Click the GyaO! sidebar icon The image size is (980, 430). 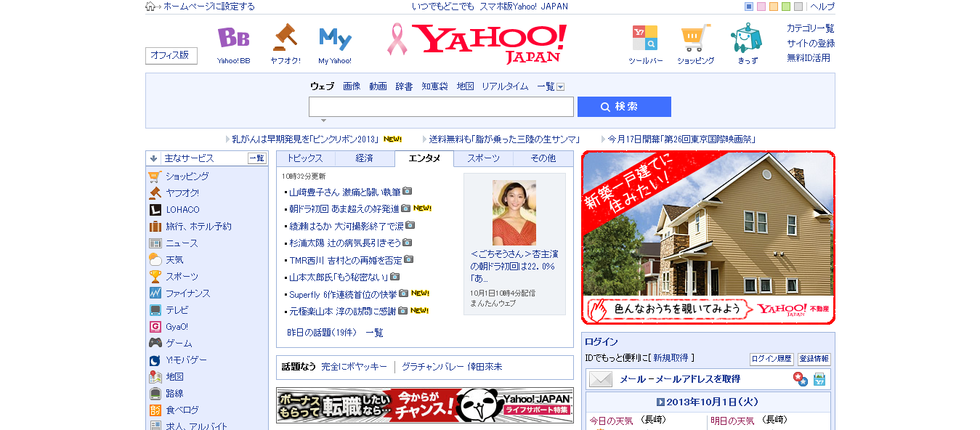(155, 327)
